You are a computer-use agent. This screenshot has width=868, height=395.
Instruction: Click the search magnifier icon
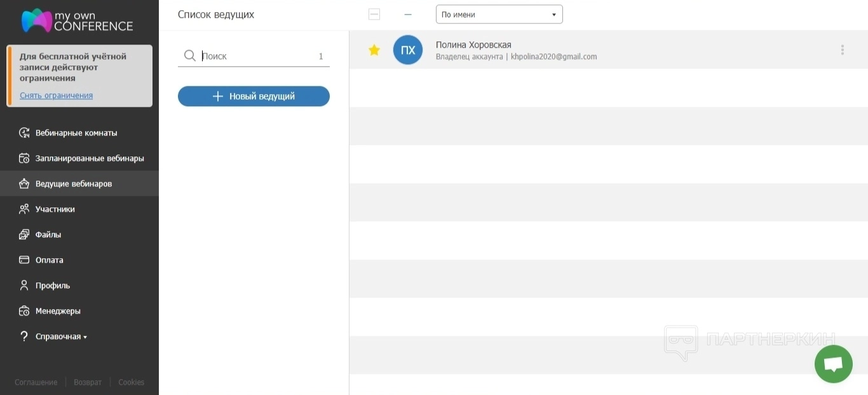(x=189, y=56)
